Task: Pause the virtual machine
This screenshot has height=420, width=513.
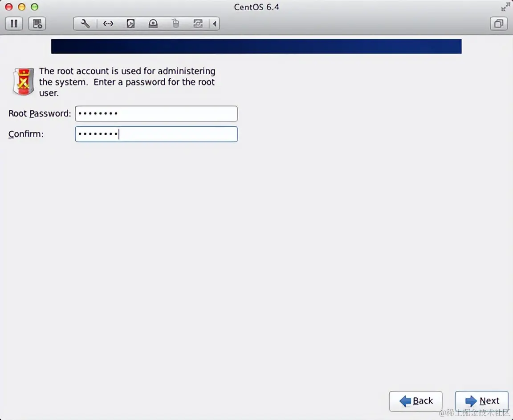Action: click(14, 24)
